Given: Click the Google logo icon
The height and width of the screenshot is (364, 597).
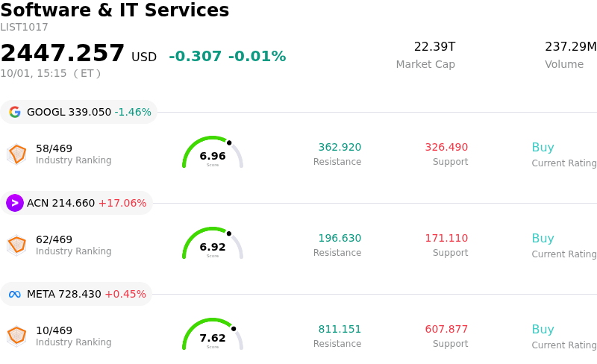Looking at the screenshot, I should 15,112.
